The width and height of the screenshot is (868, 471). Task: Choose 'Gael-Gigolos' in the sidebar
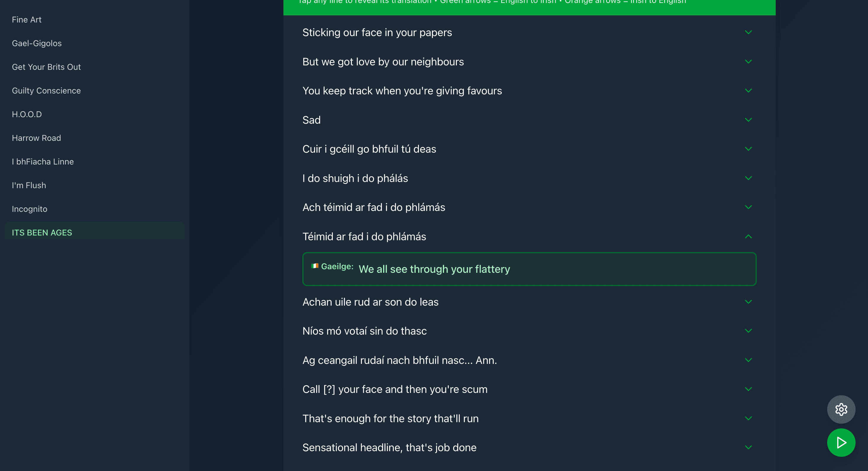pos(37,43)
